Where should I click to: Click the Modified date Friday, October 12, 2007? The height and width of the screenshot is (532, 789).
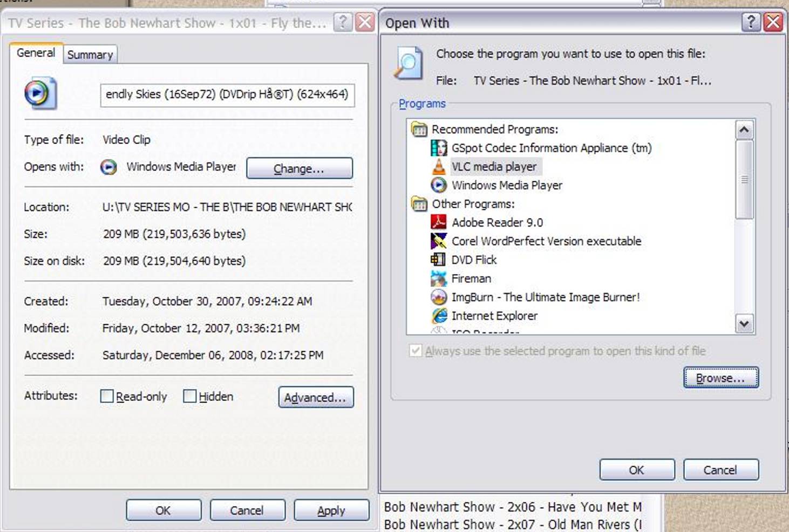pos(201,329)
